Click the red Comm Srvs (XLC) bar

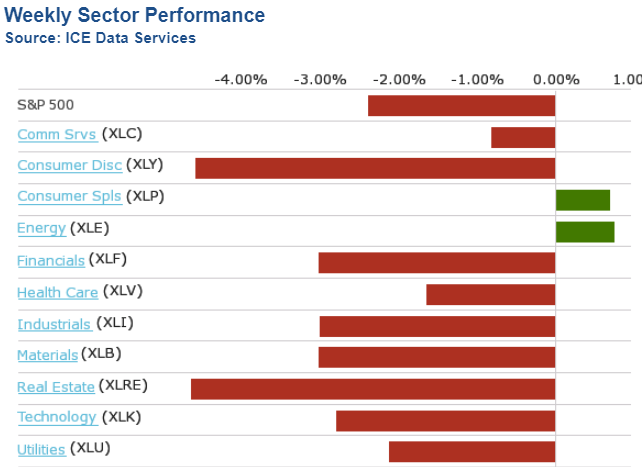pos(523,137)
